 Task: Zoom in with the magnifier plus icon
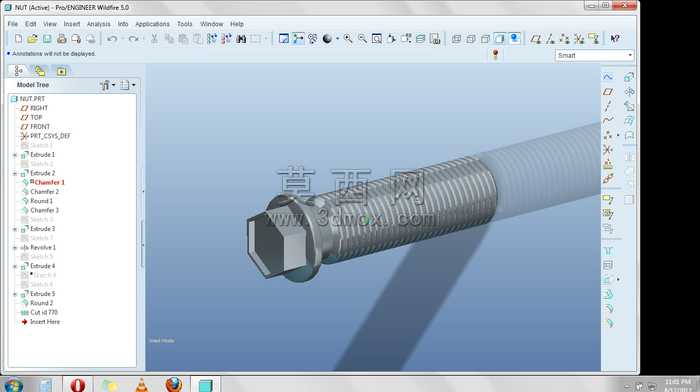coord(348,39)
